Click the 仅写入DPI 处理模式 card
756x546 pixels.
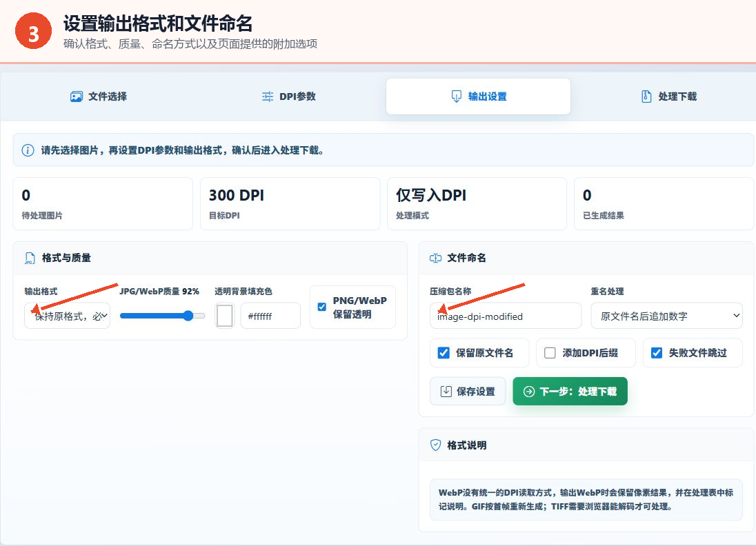pos(477,204)
